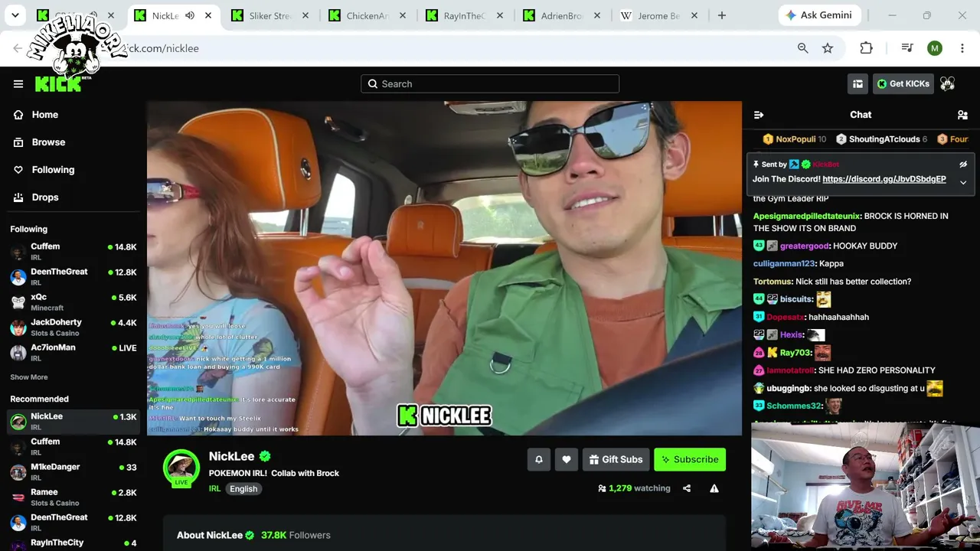This screenshot has height=551, width=980.
Task: Click the Kick search field
Action: (x=490, y=84)
